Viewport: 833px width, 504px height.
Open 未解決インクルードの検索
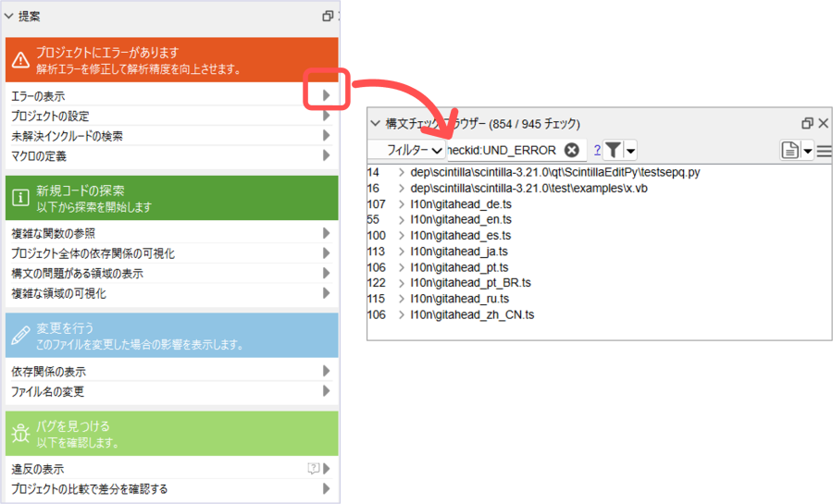point(67,136)
